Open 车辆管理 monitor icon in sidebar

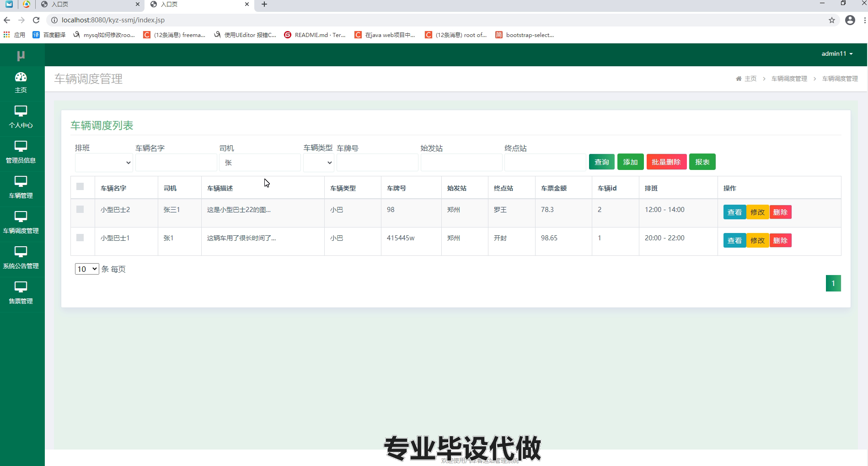point(21,181)
